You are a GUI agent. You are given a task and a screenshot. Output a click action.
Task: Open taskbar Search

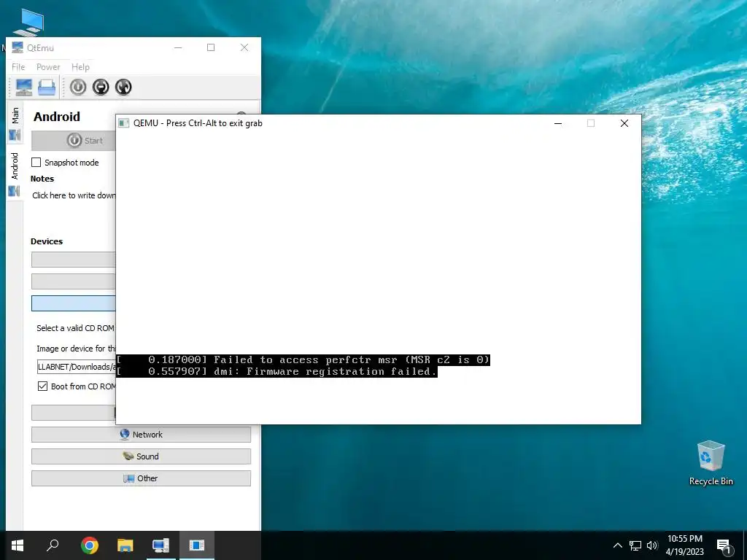coord(53,545)
